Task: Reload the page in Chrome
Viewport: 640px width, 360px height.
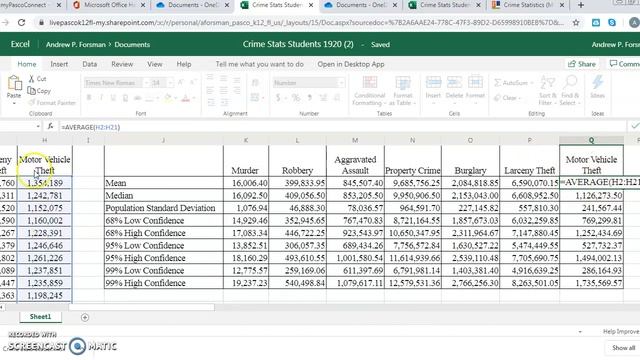Action: (22, 23)
